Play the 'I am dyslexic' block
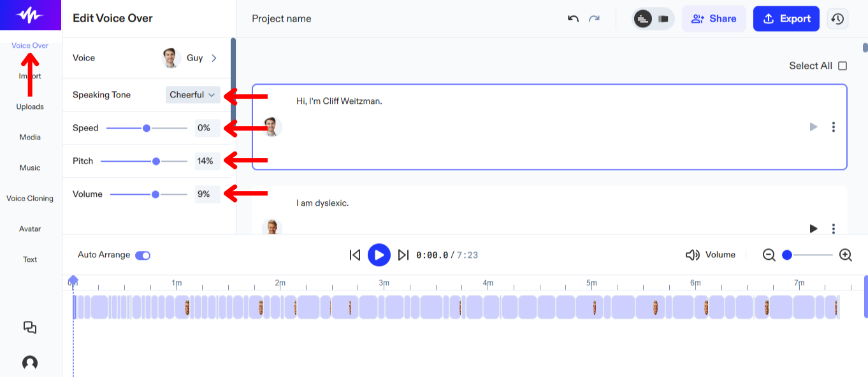 point(813,227)
